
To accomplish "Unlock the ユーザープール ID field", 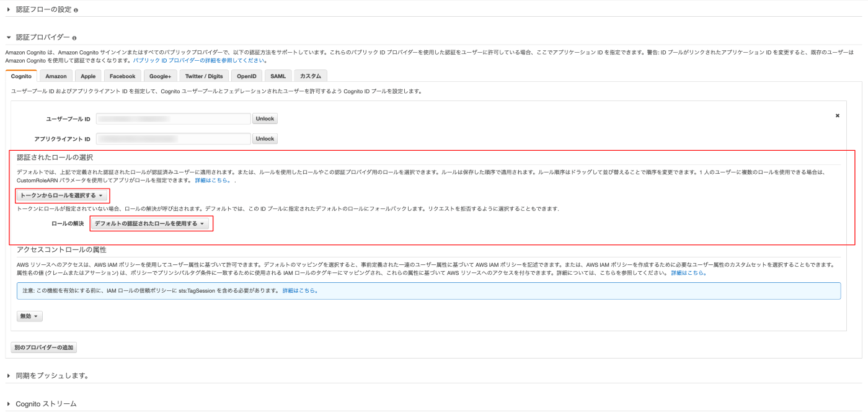I will click(265, 118).
